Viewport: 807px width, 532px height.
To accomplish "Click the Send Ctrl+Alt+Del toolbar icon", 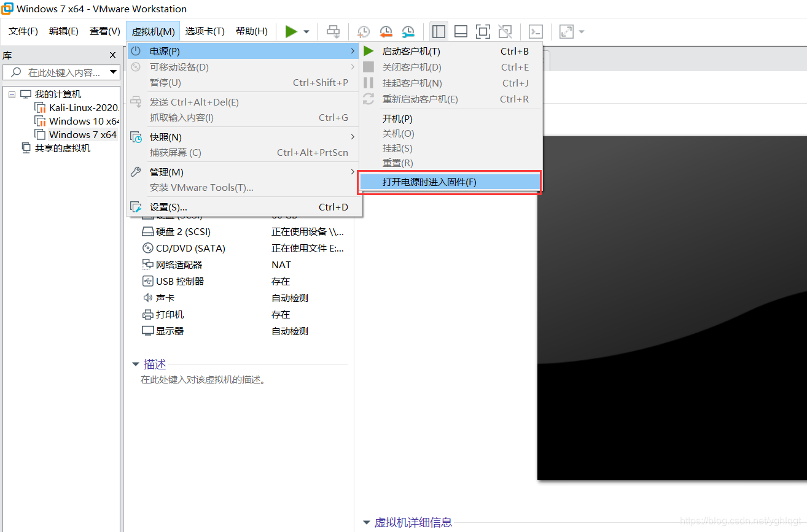I will tap(333, 31).
